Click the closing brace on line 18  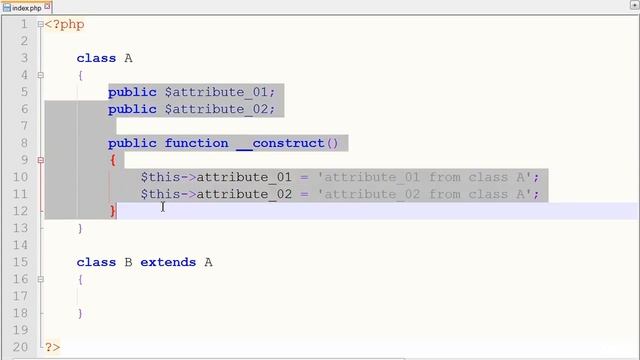coord(80,313)
